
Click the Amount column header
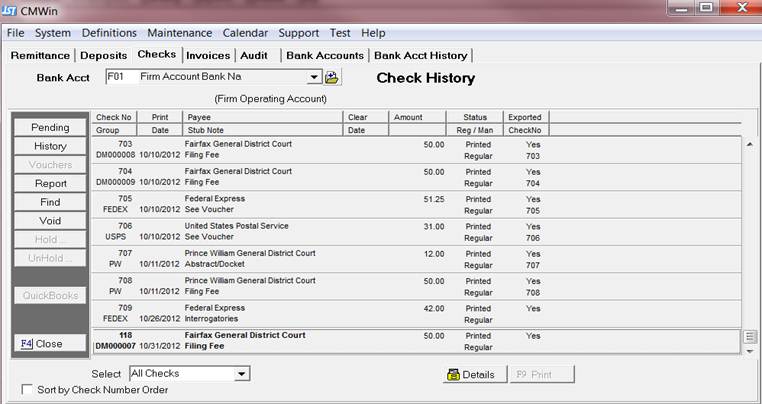(408, 117)
